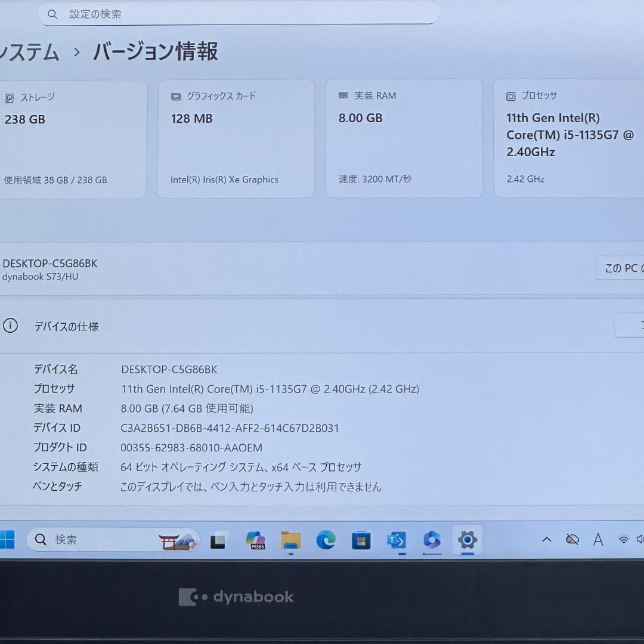Click the Settings gear icon on the taskbar
The height and width of the screenshot is (644, 644).
468,540
